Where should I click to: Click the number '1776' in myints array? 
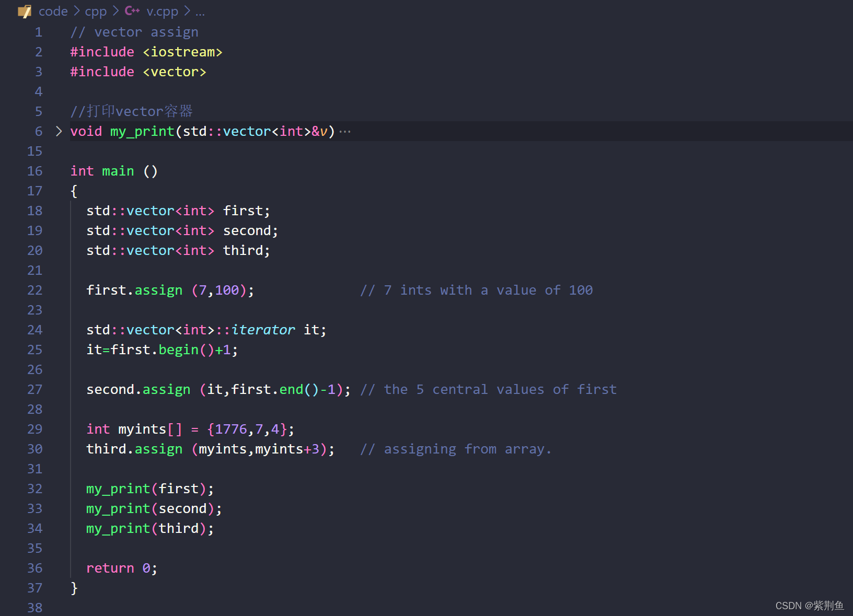coord(231,429)
